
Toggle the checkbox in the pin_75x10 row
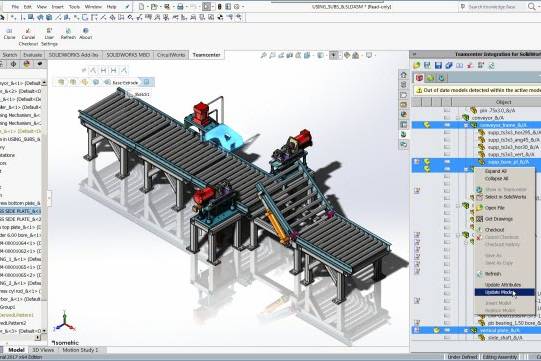[x=447, y=110]
